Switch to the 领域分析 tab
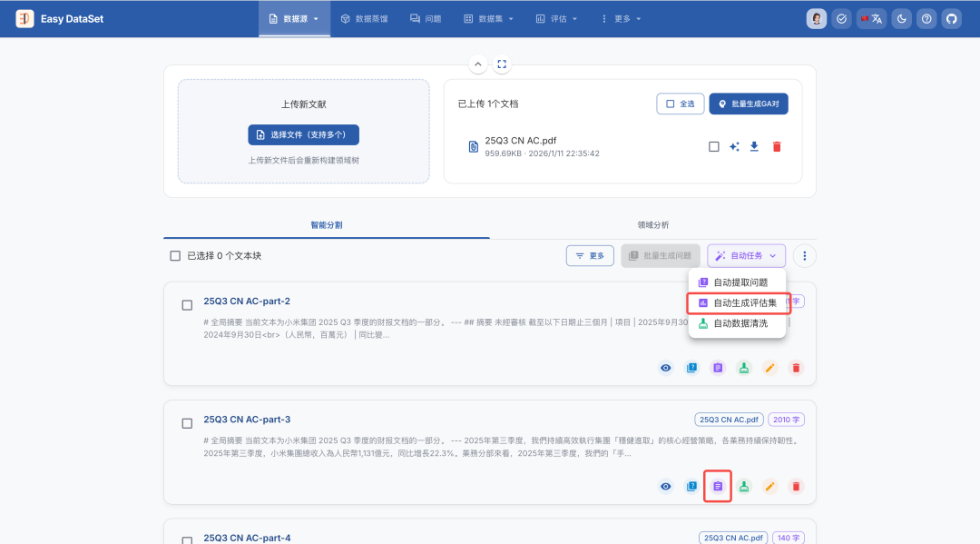Image resolution: width=980 pixels, height=544 pixels. pyautogui.click(x=653, y=225)
